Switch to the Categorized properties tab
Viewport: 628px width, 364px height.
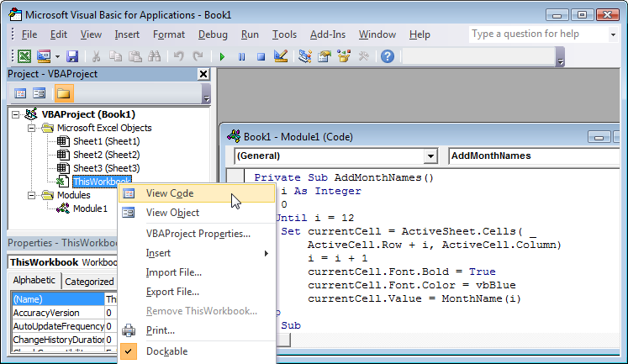pos(89,282)
